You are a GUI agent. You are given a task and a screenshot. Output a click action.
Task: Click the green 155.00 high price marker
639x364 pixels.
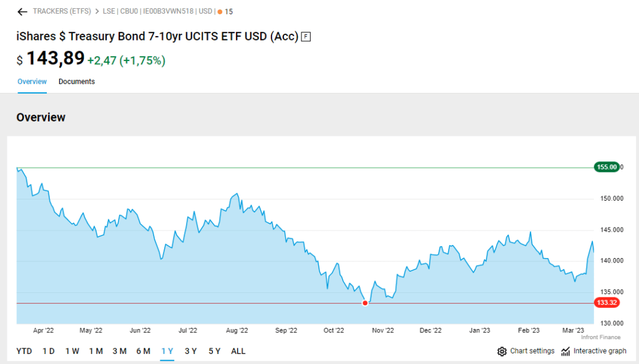pos(606,167)
